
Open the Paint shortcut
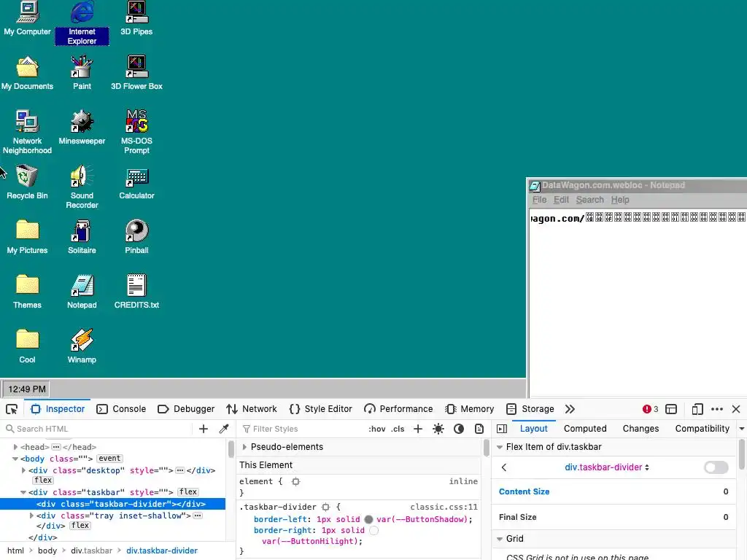click(x=82, y=74)
